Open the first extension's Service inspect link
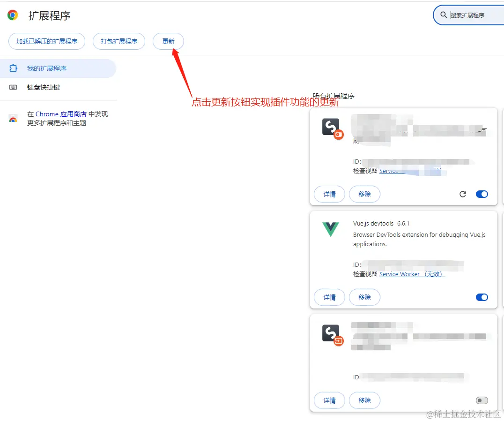 point(411,171)
